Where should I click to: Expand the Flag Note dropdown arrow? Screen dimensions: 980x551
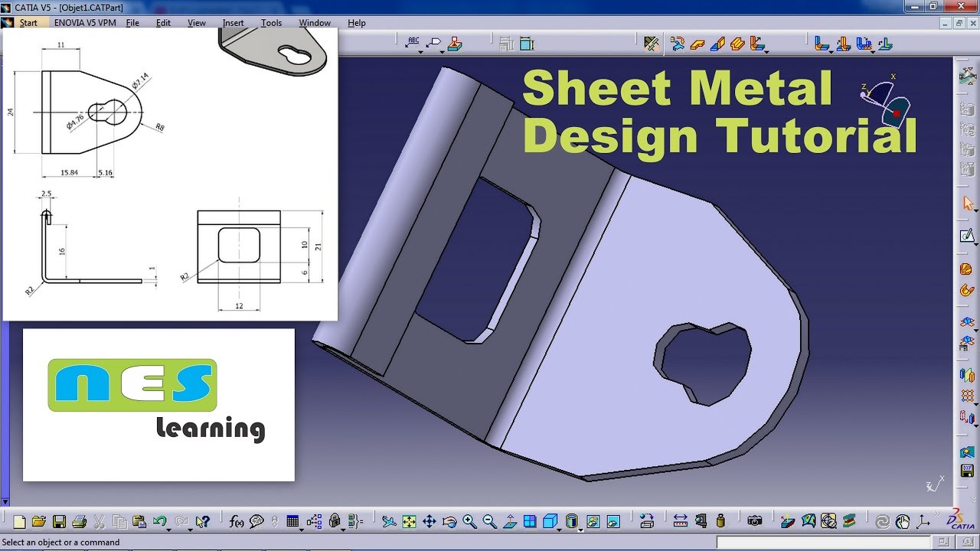point(442,52)
